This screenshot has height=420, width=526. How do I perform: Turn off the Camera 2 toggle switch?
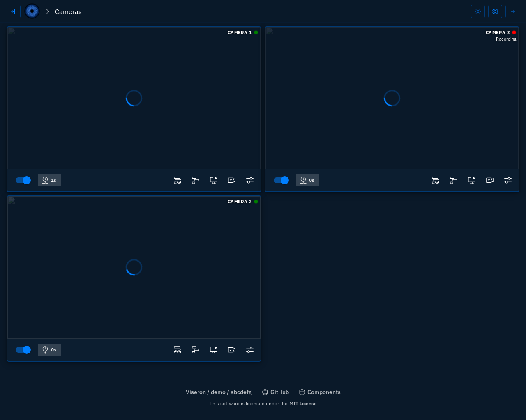pos(281,180)
